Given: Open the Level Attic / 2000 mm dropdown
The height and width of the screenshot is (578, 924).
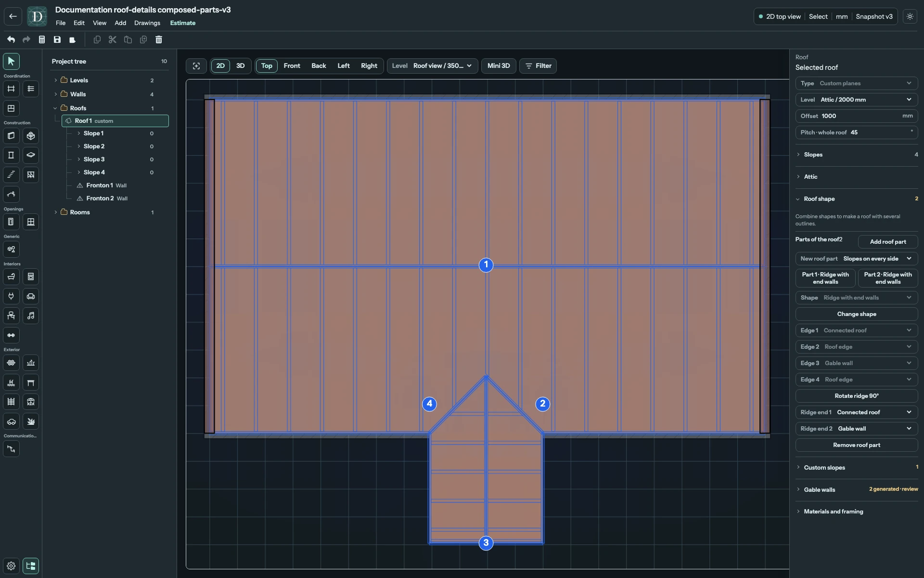Looking at the screenshot, I should pyautogui.click(x=857, y=100).
